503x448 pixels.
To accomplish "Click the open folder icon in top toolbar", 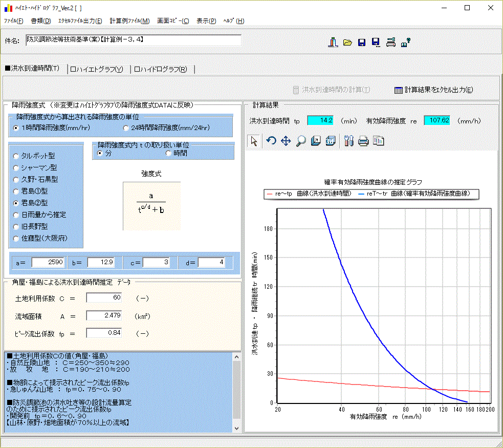I will (347, 42).
